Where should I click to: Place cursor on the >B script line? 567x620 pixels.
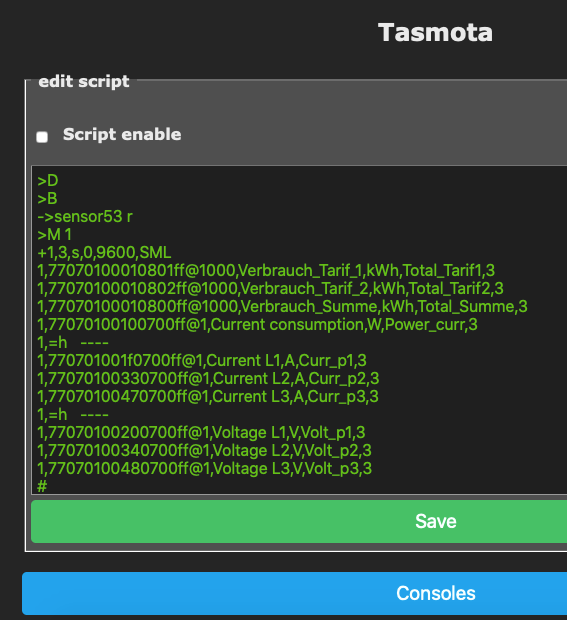click(x=47, y=198)
